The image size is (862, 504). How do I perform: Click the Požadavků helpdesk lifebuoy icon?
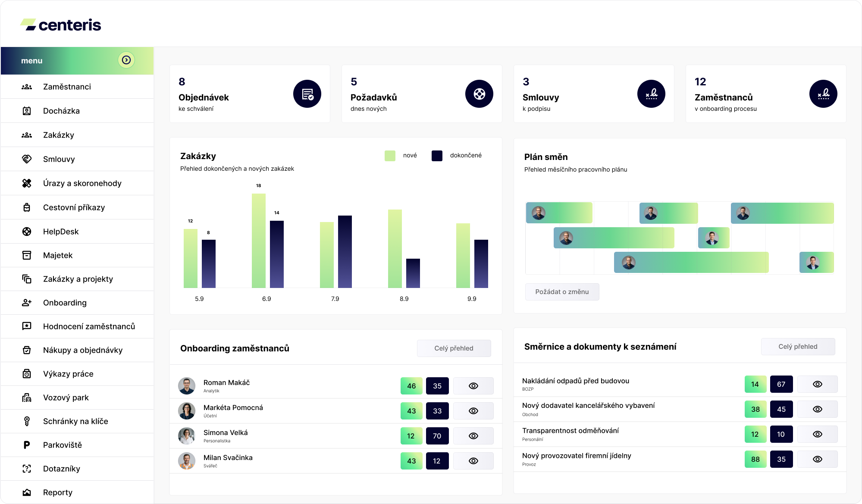[479, 94]
